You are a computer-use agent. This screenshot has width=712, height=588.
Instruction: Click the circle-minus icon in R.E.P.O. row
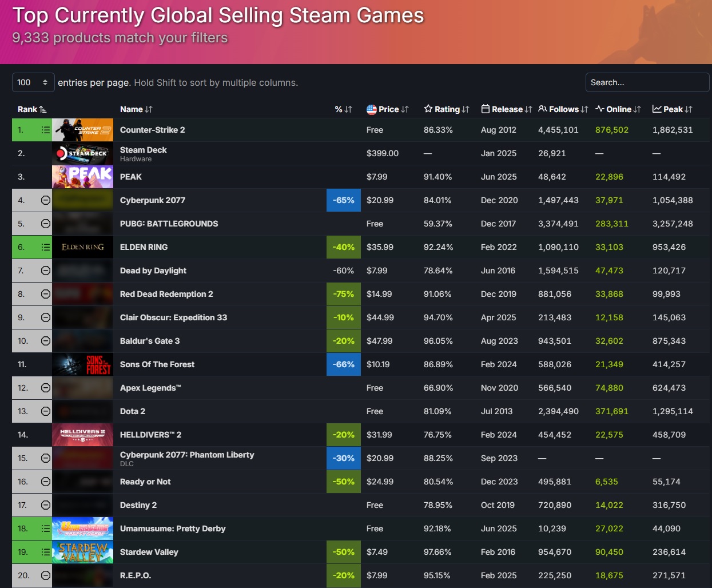(46, 575)
